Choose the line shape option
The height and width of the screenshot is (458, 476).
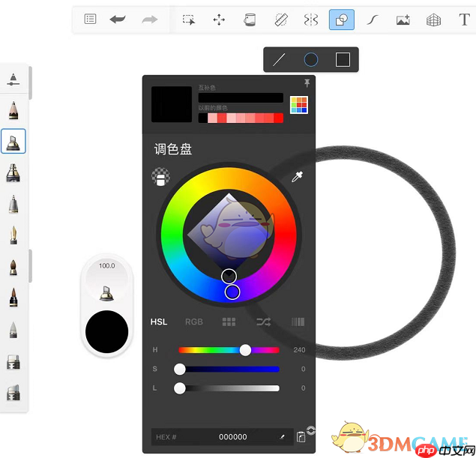(x=279, y=59)
